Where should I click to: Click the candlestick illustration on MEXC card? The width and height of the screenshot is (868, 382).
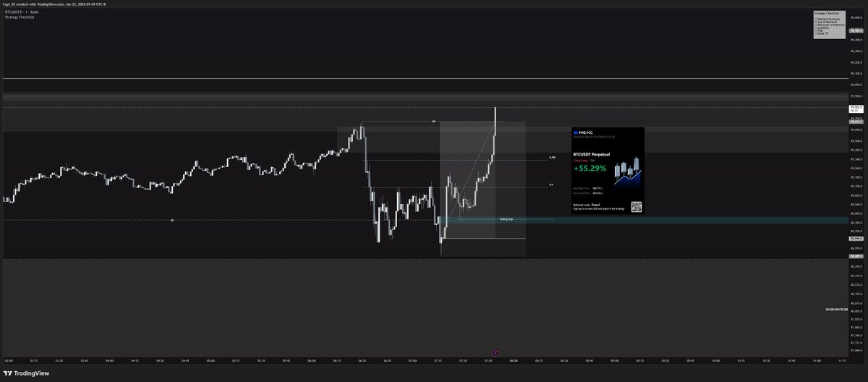point(627,171)
